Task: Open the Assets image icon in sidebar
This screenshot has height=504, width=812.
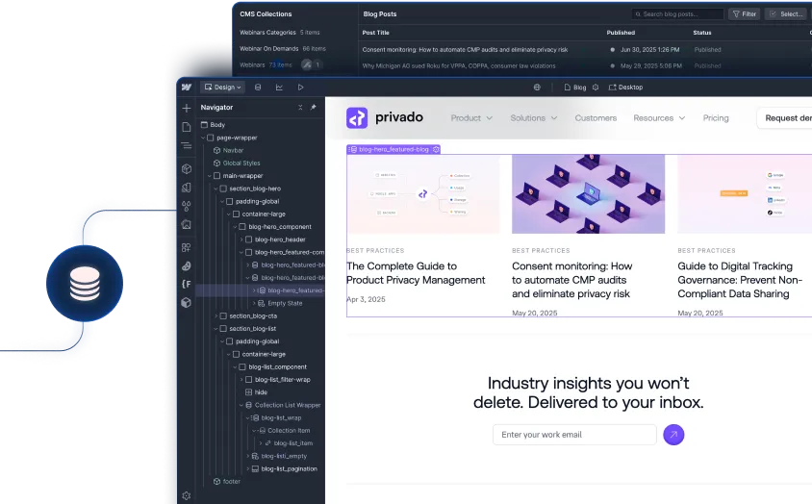Action: click(x=187, y=224)
